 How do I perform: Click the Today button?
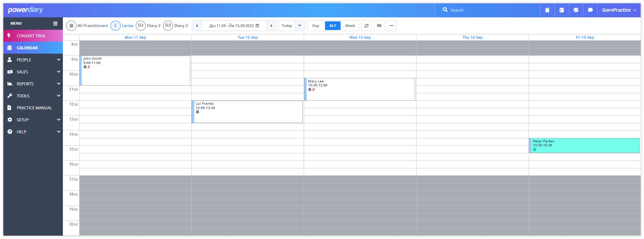(287, 26)
